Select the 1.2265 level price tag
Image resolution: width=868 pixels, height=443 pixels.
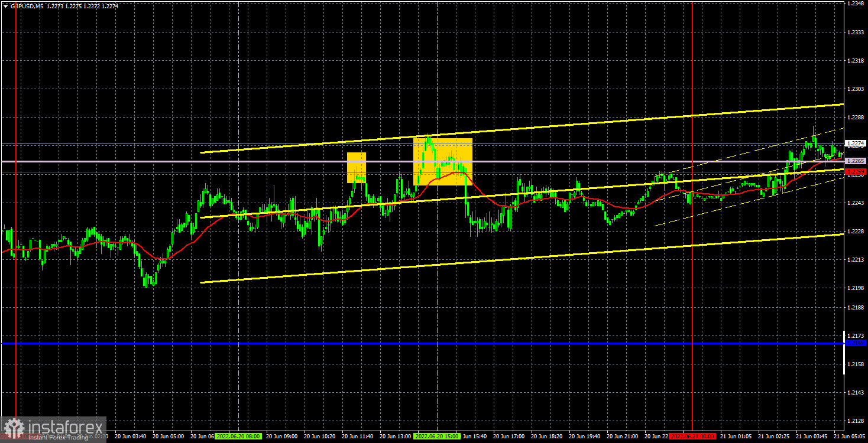tap(856, 161)
